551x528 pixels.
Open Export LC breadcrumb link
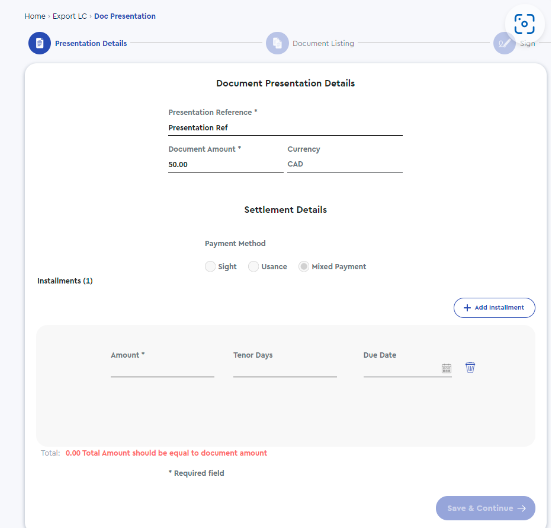[x=70, y=16]
